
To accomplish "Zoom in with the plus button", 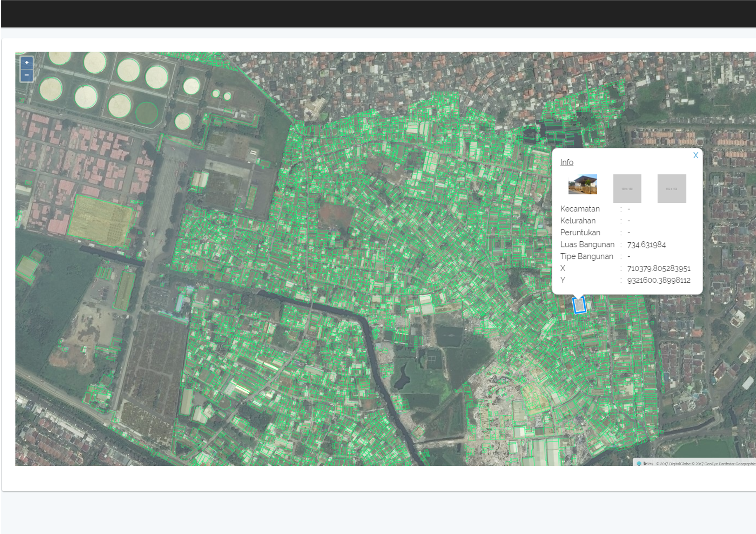I will (26, 63).
